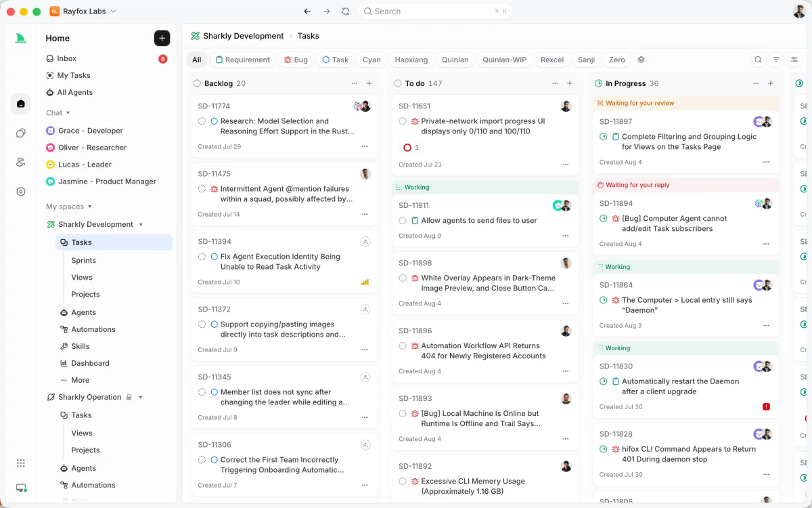Viewport: 812px width, 508px height.
Task: Collapse the Sharkly Operation space caret
Action: coord(141,397)
